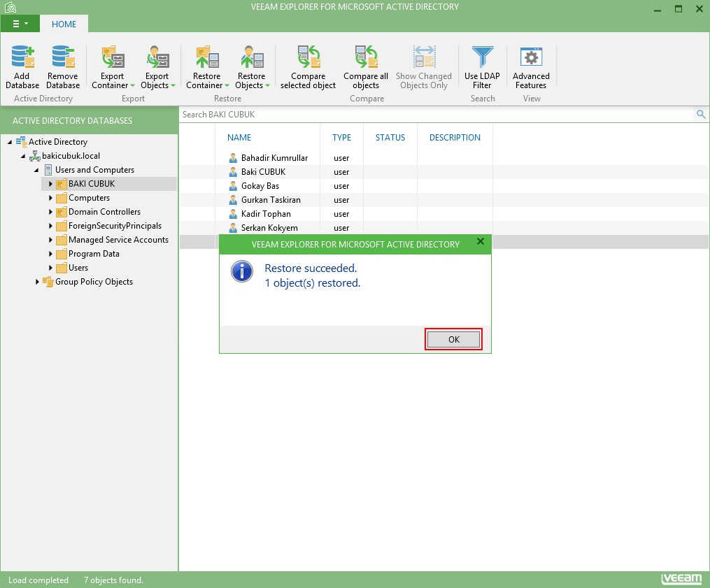
Task: Close the Restore succeeded dialog
Action: pyautogui.click(x=481, y=242)
